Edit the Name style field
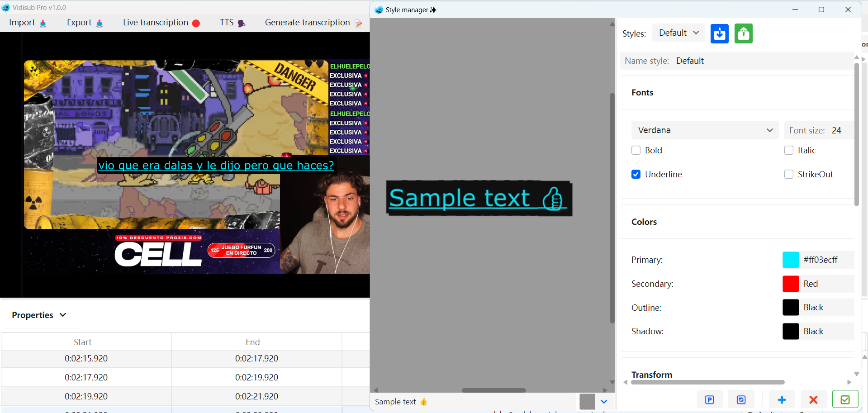 point(737,61)
